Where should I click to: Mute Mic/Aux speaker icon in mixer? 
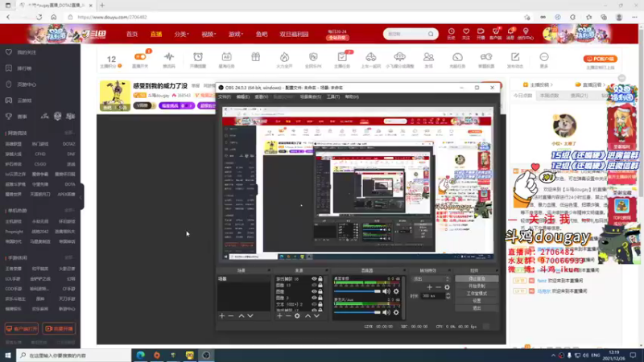[x=386, y=312]
